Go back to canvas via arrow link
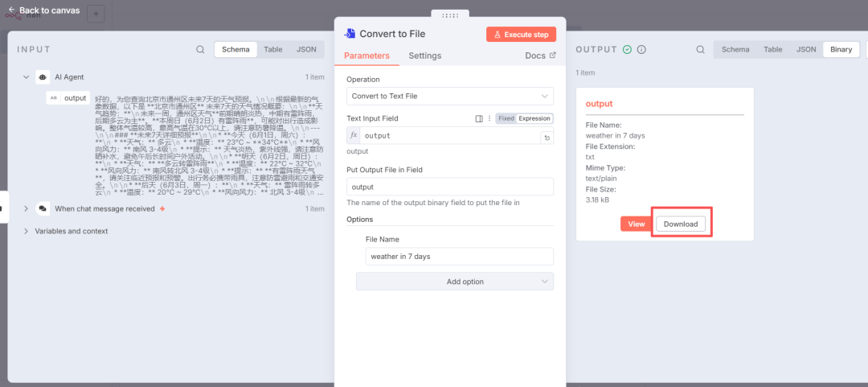868x387 pixels. click(x=43, y=10)
